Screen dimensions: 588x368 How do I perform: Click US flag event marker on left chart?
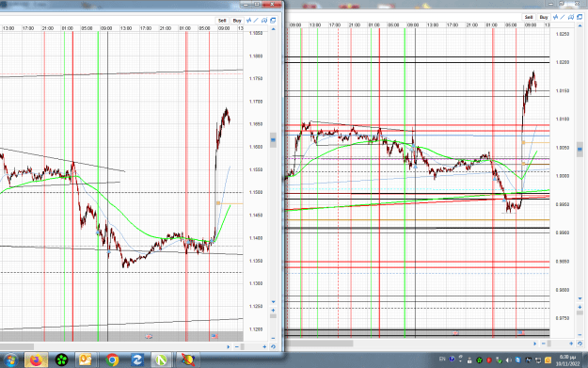click(x=215, y=337)
